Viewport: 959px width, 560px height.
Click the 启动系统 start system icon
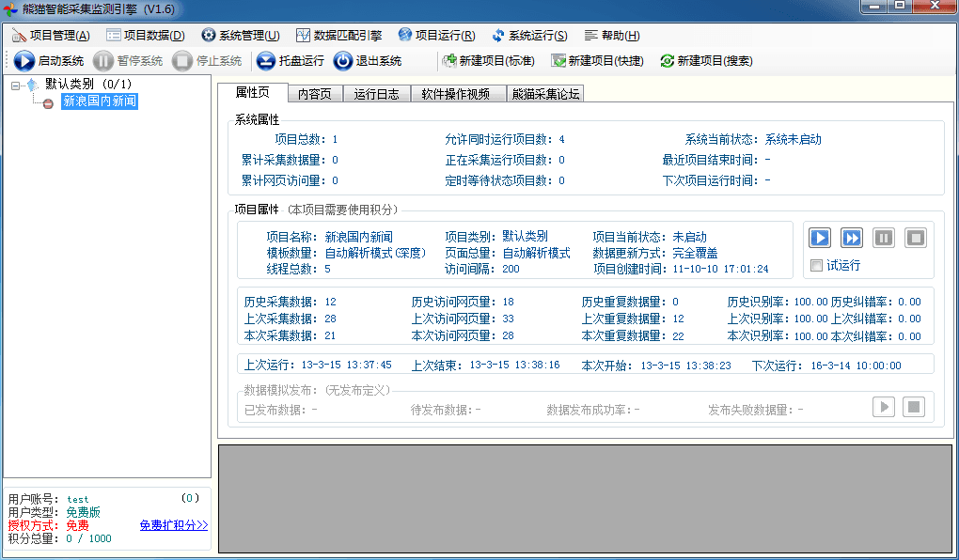tap(24, 61)
